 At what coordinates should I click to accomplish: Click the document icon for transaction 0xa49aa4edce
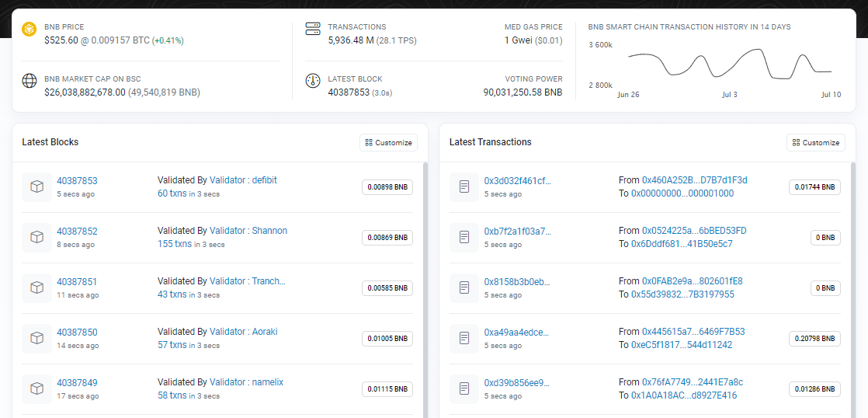[x=464, y=338]
